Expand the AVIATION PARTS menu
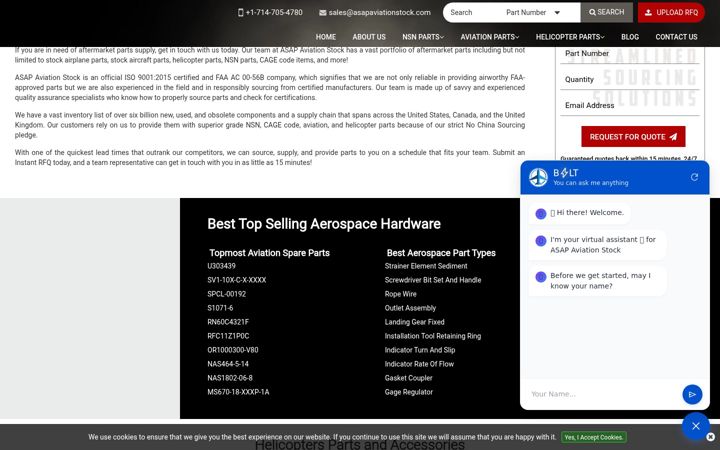 coord(489,37)
